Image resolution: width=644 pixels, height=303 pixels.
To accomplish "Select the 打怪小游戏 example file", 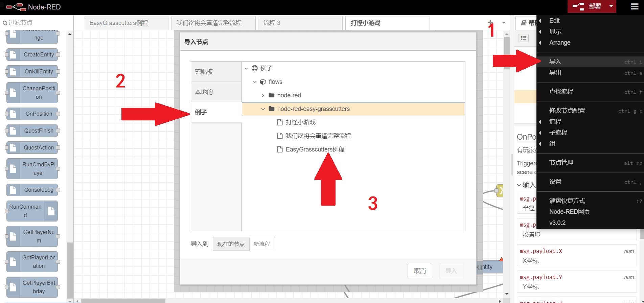I will 353,122.
